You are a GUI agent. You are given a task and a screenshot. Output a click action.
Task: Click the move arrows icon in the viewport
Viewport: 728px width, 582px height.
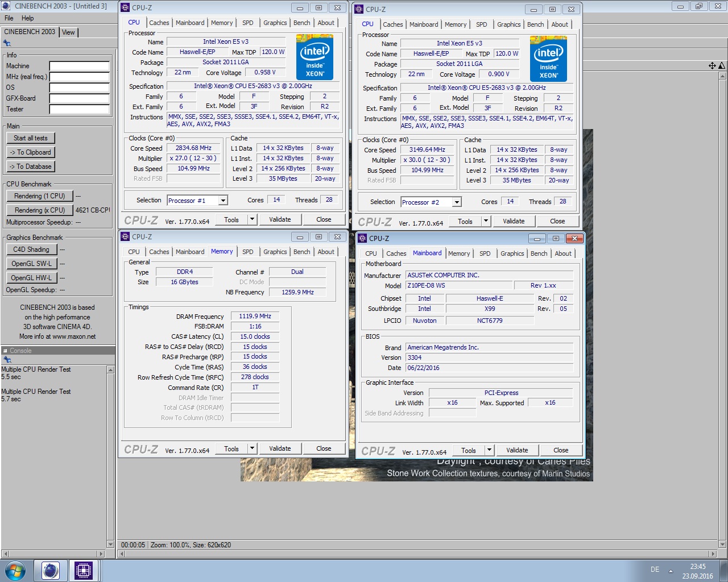tap(712, 66)
